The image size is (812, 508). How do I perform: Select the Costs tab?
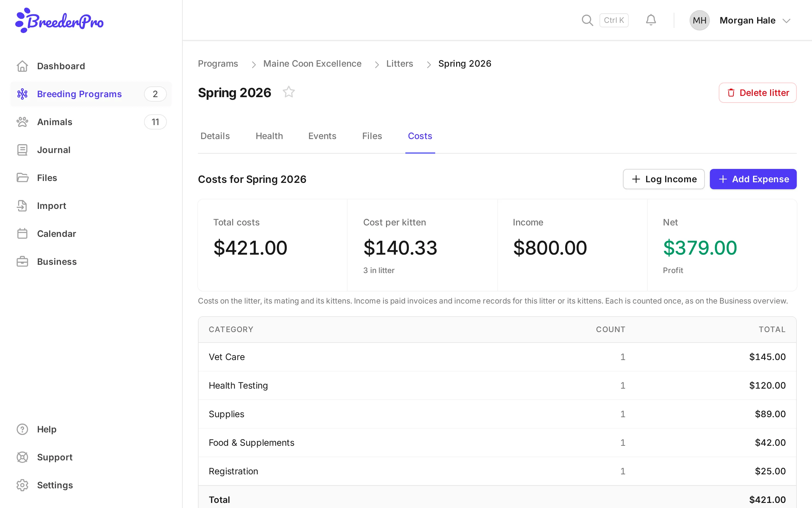pyautogui.click(x=420, y=136)
